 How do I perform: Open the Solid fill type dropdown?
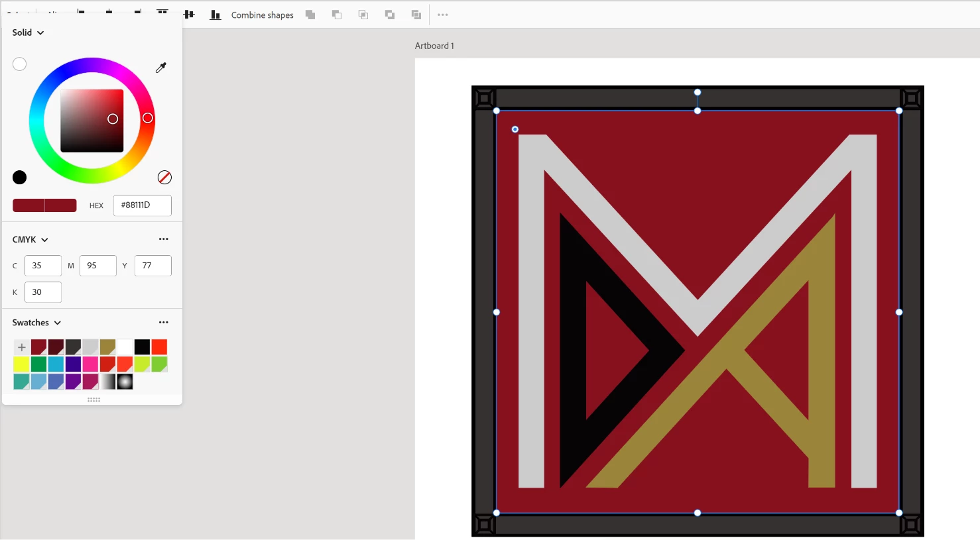(x=28, y=32)
